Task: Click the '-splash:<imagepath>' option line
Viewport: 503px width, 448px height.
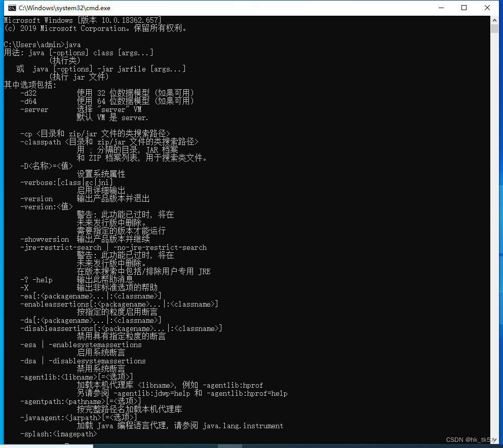Action: [x=59, y=434]
